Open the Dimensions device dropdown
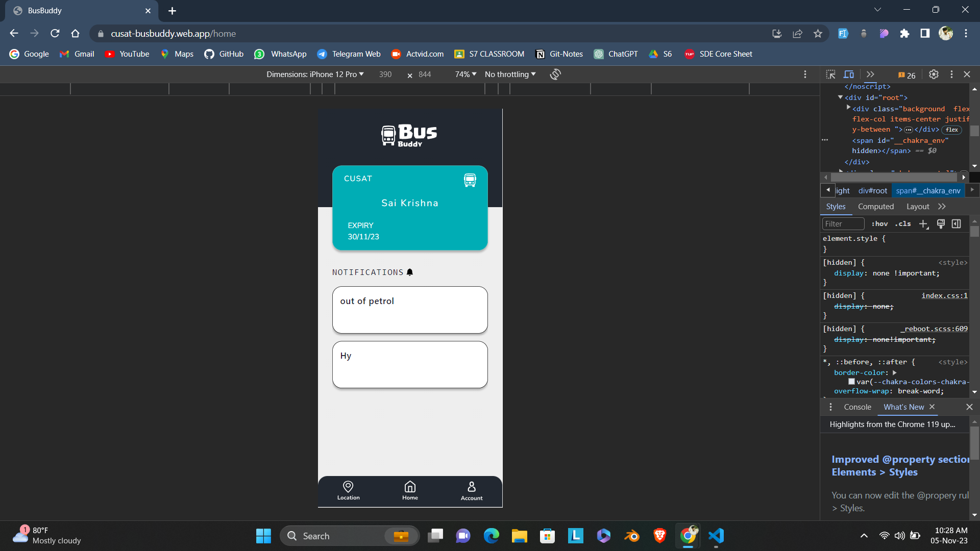980x551 pixels. click(315, 74)
